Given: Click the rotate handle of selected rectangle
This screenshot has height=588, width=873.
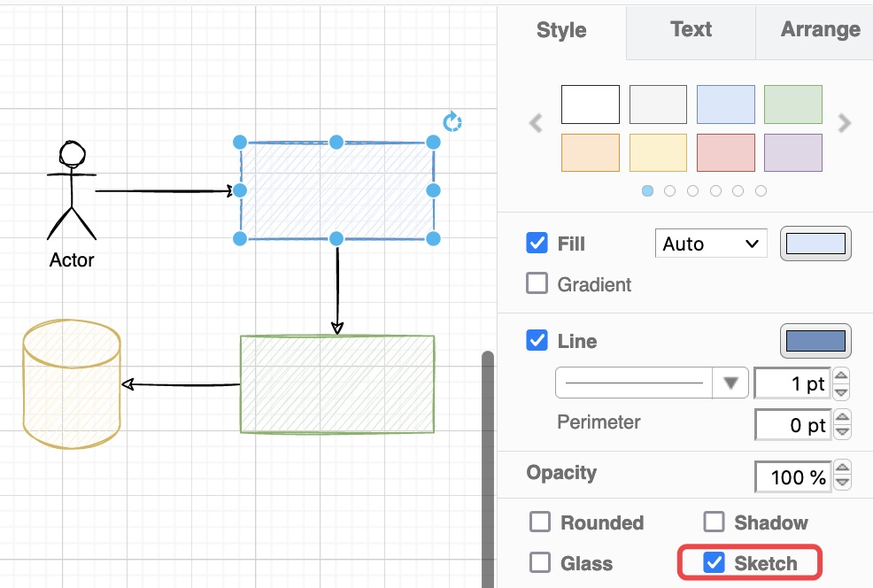Looking at the screenshot, I should 452,121.
